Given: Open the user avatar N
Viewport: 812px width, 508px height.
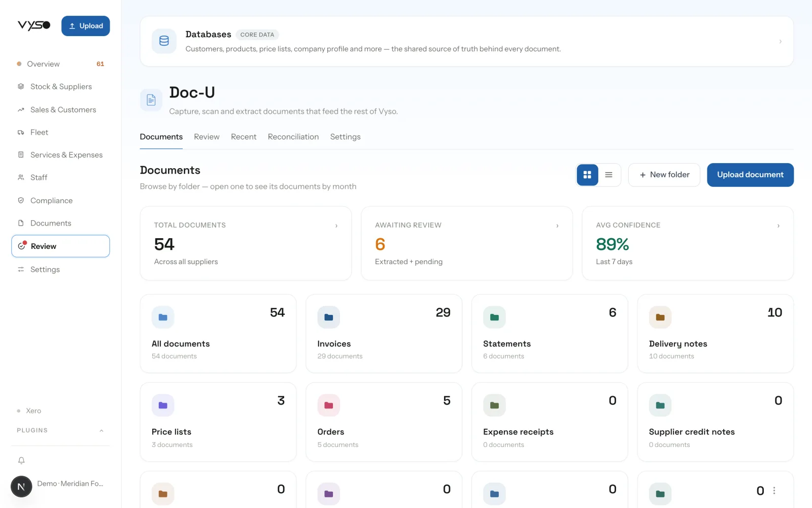Looking at the screenshot, I should point(21,487).
